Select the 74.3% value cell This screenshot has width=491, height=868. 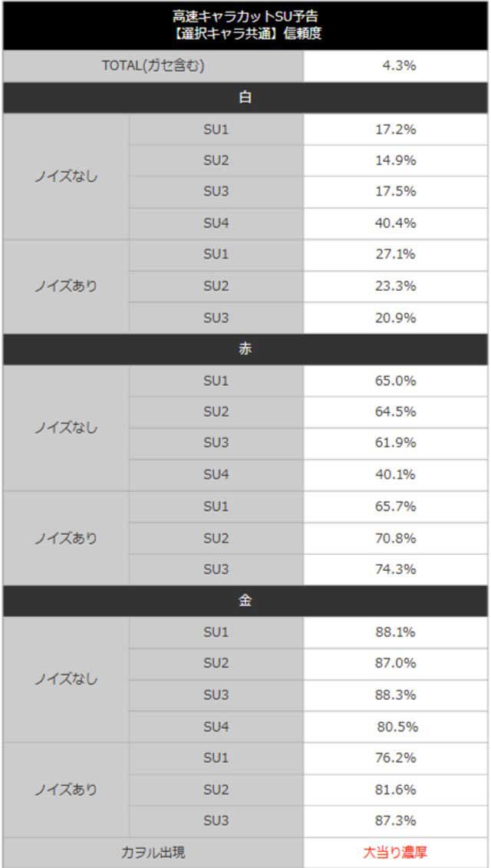pos(396,569)
